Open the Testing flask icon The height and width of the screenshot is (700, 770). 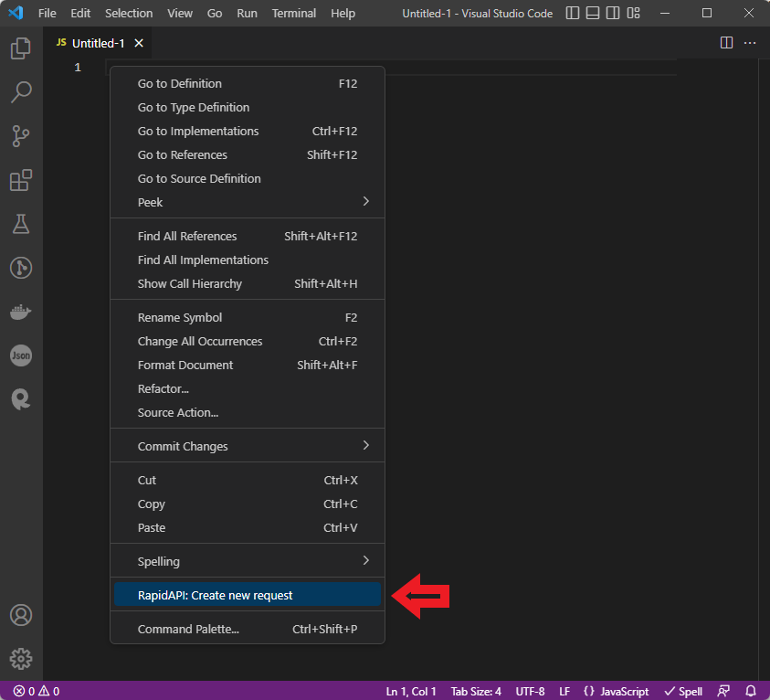[21, 224]
